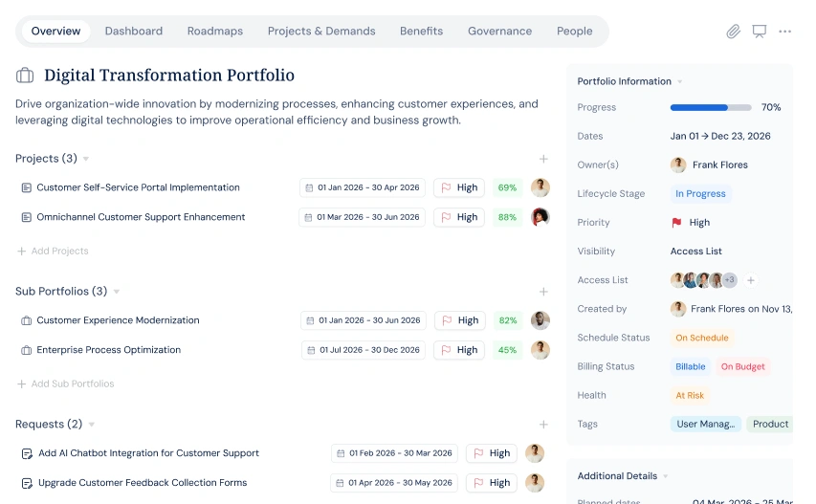Viewport: 816px width, 504px height.
Task: Change priority of Customer Experience Modernization
Action: (460, 320)
